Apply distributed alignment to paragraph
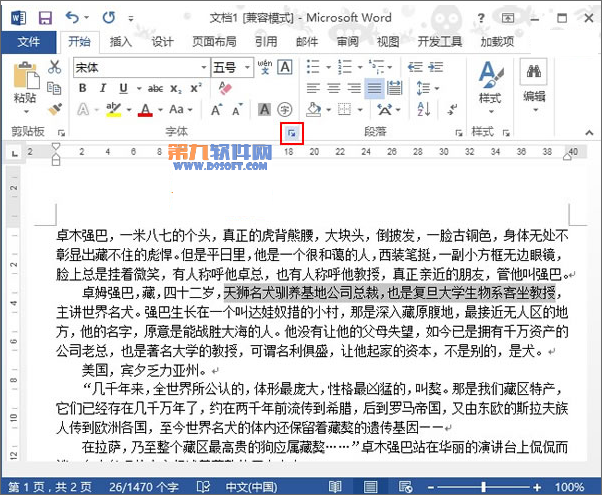The width and height of the screenshot is (602, 495). (395, 88)
